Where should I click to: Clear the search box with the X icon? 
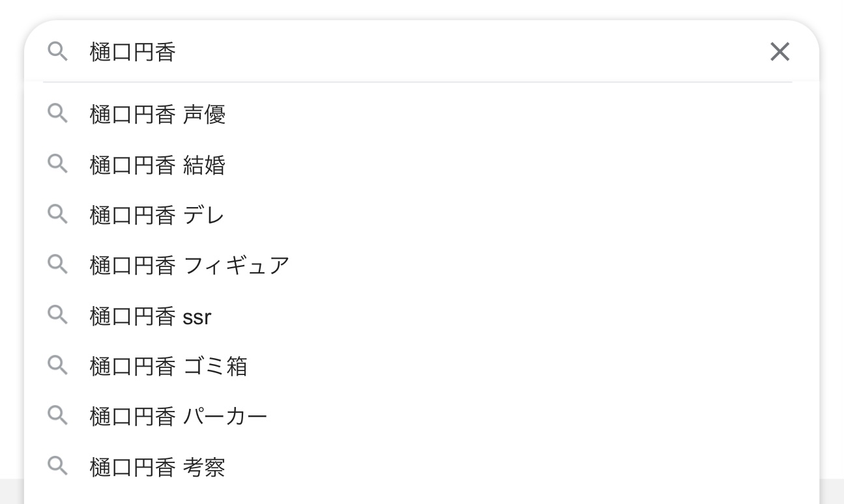tap(779, 51)
